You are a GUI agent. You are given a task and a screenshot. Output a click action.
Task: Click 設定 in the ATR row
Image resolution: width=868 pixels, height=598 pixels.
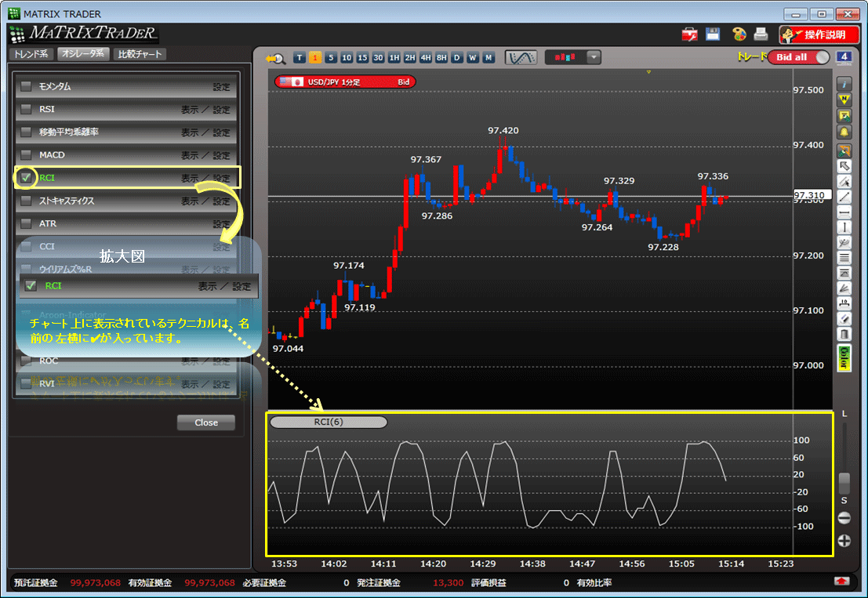221,224
